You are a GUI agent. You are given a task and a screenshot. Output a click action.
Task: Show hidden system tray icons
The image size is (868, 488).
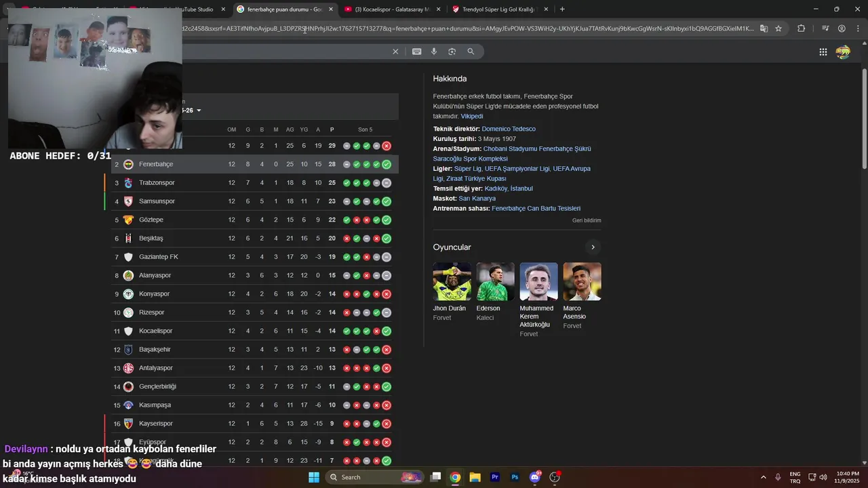tap(763, 477)
